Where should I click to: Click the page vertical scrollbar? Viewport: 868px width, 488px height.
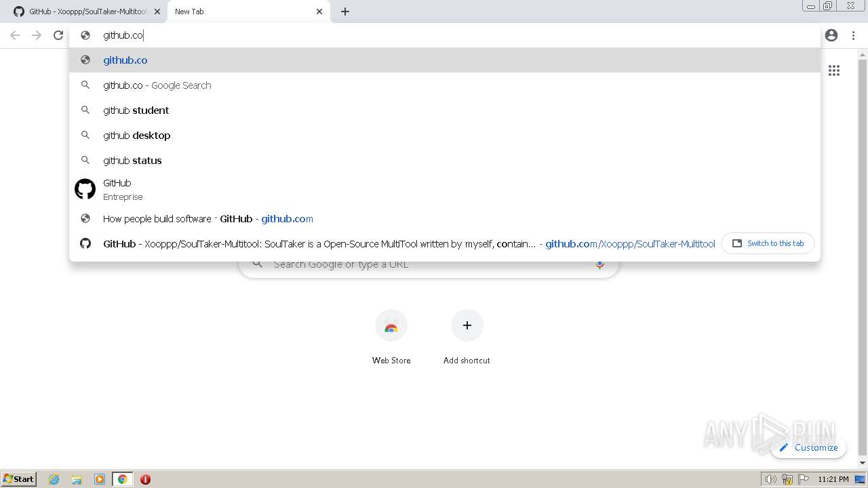(x=863, y=258)
